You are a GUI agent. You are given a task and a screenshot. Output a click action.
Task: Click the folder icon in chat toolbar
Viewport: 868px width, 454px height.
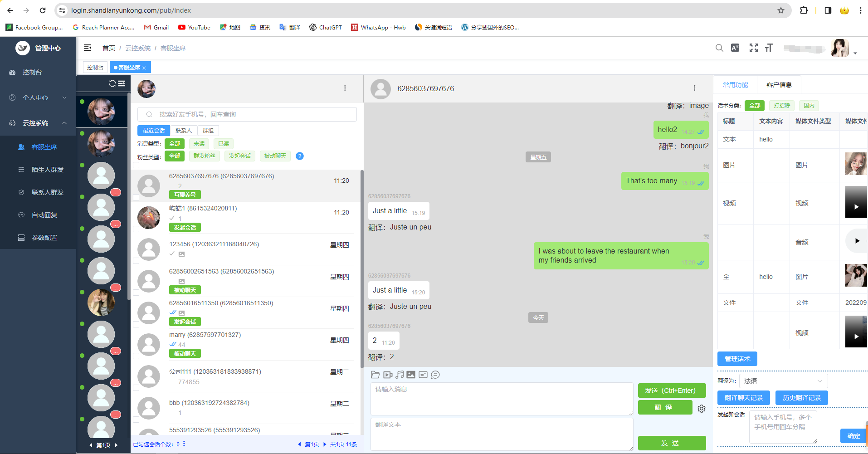(x=375, y=375)
